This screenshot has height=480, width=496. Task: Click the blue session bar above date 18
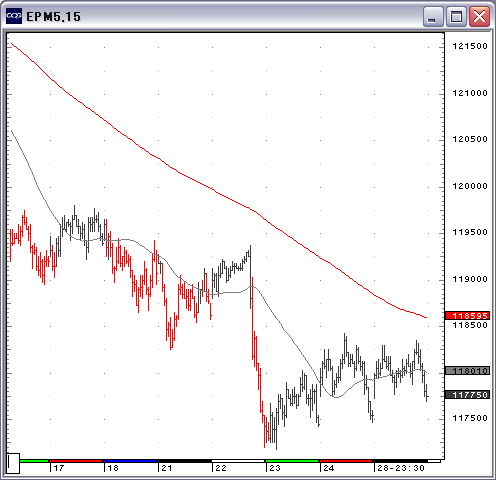pyautogui.click(x=130, y=461)
